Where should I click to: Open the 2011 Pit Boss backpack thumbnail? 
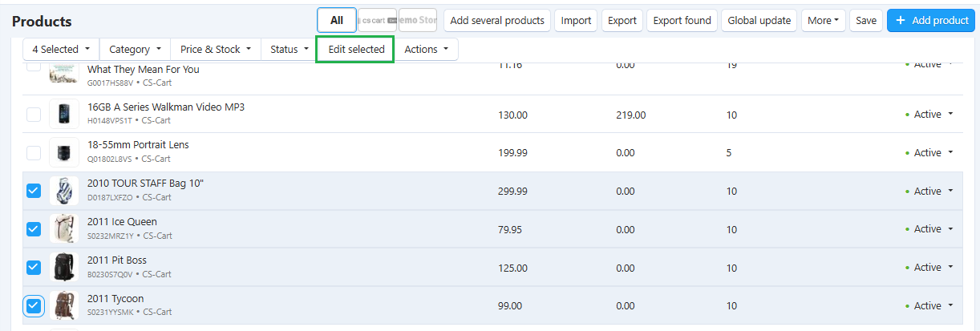(x=63, y=267)
